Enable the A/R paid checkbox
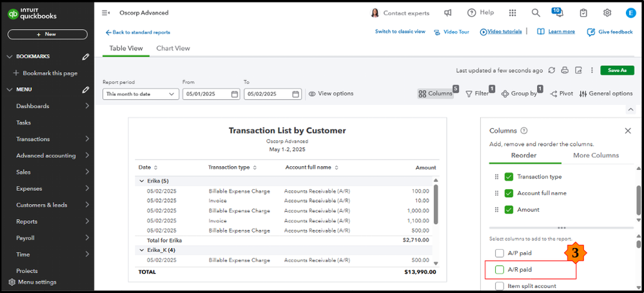The height and width of the screenshot is (293, 644). pyautogui.click(x=500, y=270)
